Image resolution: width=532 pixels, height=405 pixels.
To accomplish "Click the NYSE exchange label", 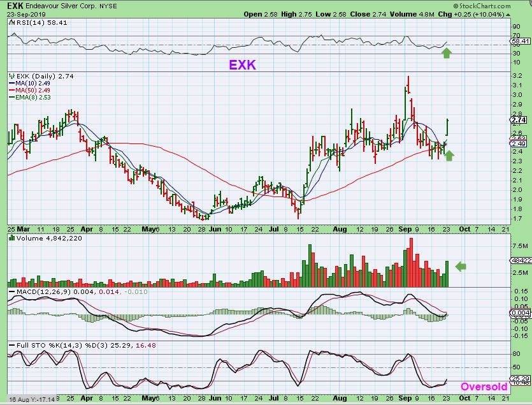I will coord(108,6).
